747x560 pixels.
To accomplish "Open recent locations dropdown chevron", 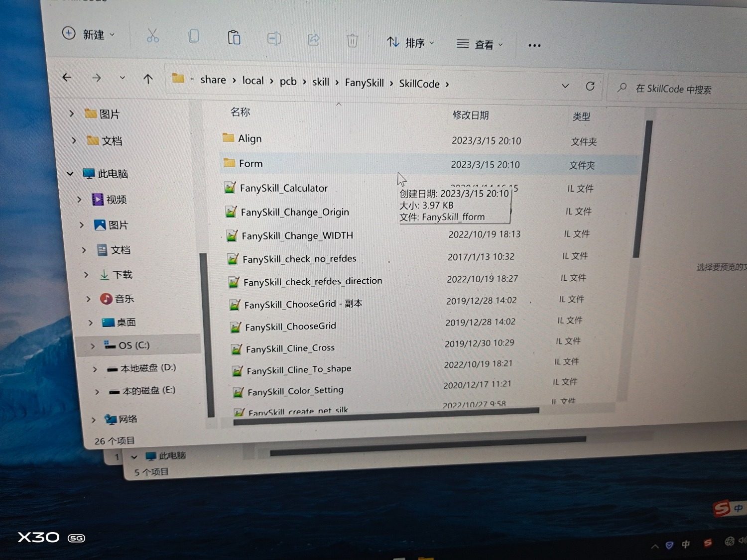I will (123, 78).
